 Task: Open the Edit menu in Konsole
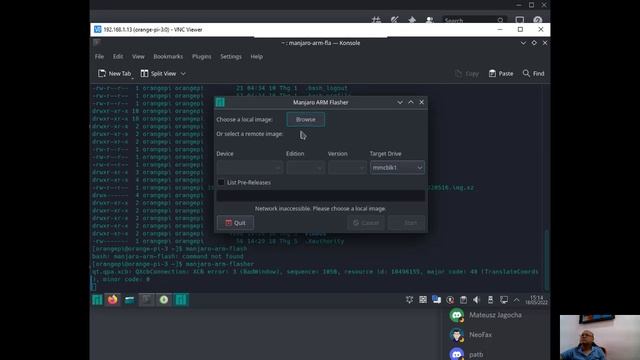(118, 57)
